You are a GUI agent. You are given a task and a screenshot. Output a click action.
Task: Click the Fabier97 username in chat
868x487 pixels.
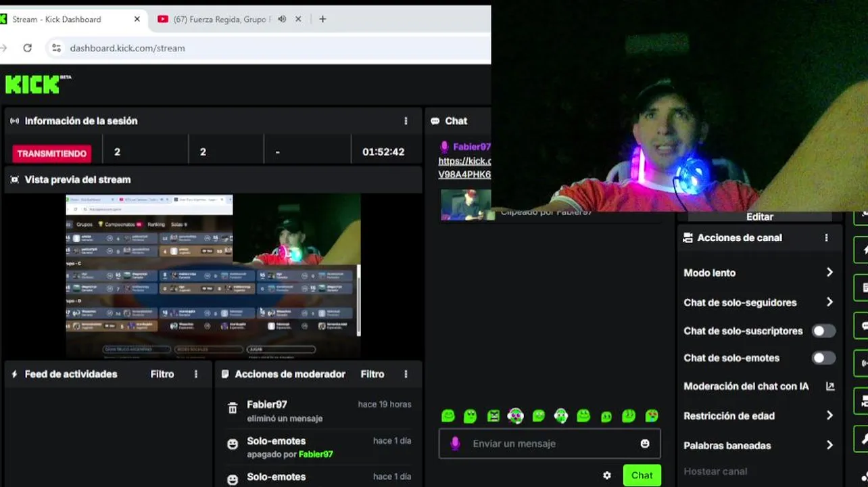(x=472, y=147)
